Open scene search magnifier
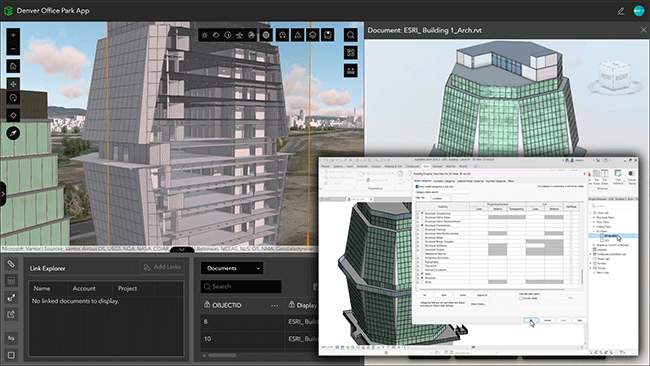The width and height of the screenshot is (650, 366). click(x=351, y=35)
